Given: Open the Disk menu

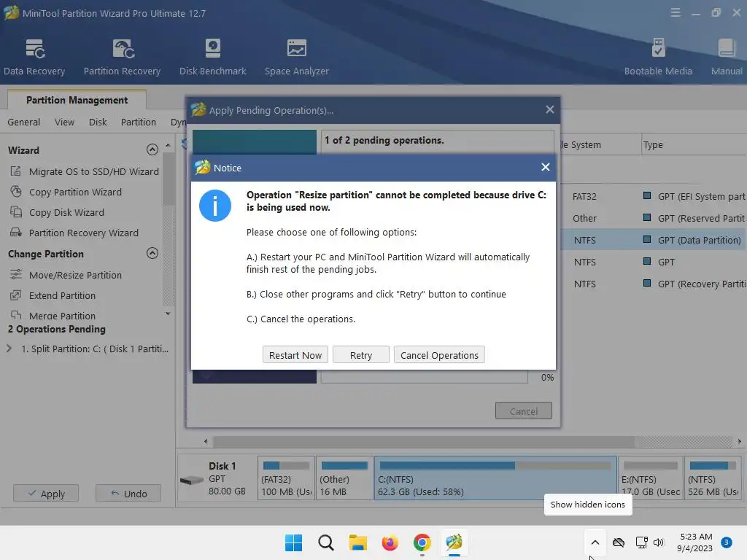Looking at the screenshot, I should click(98, 122).
